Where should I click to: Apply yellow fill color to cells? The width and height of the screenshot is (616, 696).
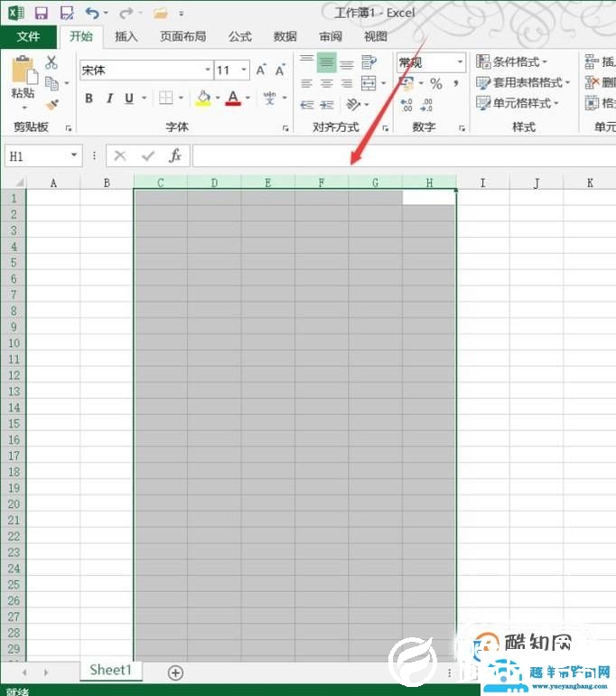pyautogui.click(x=203, y=99)
